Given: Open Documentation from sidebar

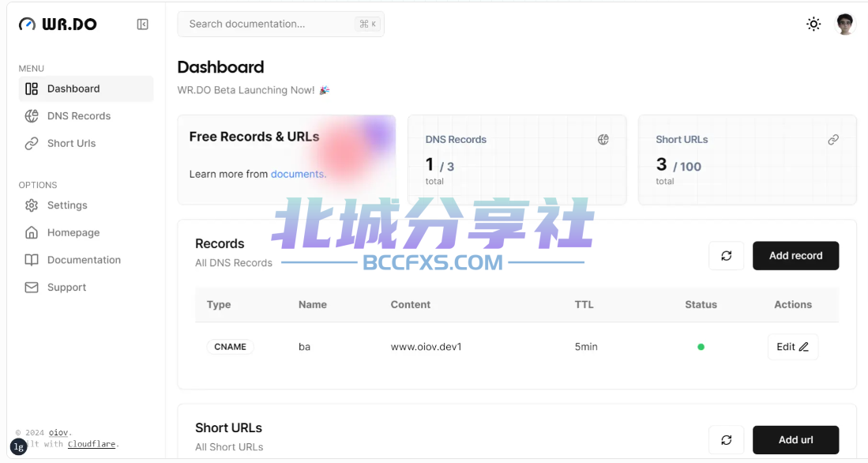Looking at the screenshot, I should (86, 260).
